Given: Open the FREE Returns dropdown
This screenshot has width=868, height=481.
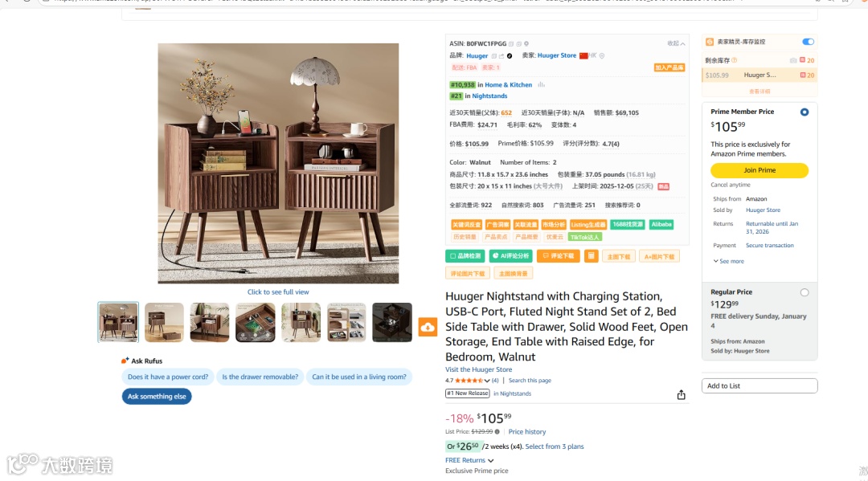Looking at the screenshot, I should 469,460.
